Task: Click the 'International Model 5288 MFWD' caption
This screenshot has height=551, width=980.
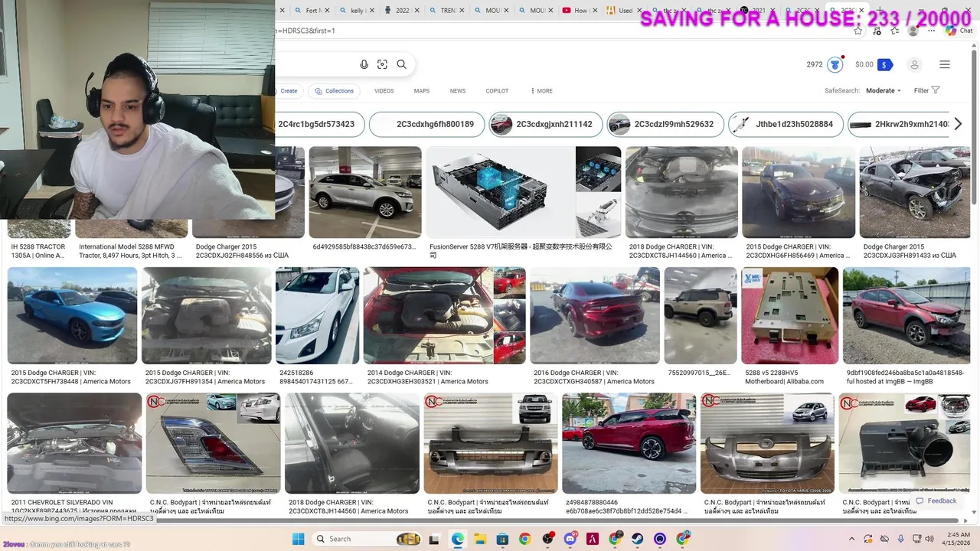Action: click(131, 251)
